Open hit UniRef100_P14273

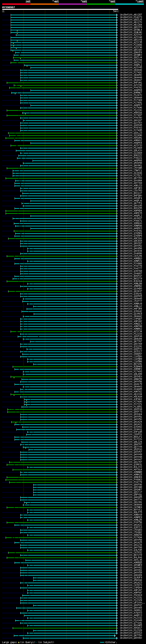point(131,17)
